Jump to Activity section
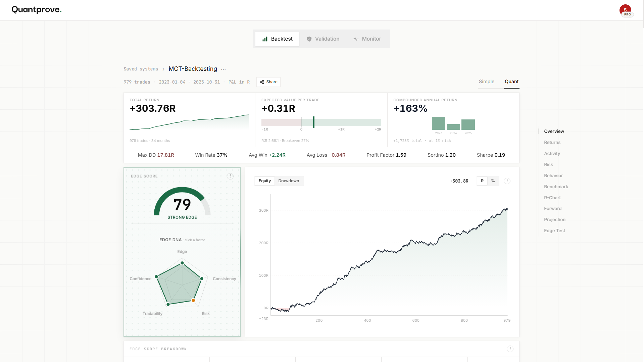 click(552, 154)
